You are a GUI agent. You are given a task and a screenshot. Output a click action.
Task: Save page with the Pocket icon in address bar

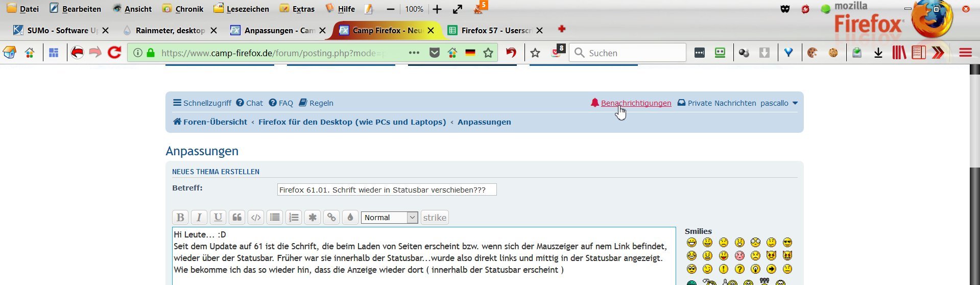[435, 53]
